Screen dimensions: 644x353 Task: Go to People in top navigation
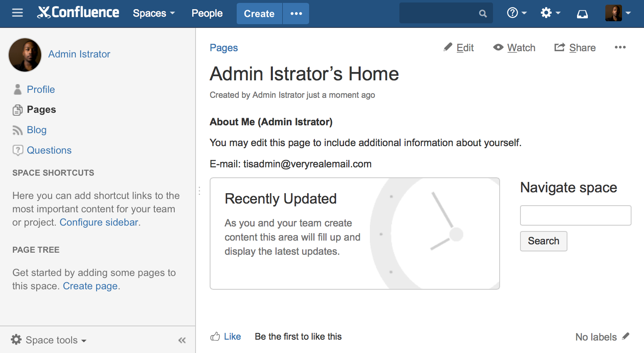pyautogui.click(x=207, y=13)
